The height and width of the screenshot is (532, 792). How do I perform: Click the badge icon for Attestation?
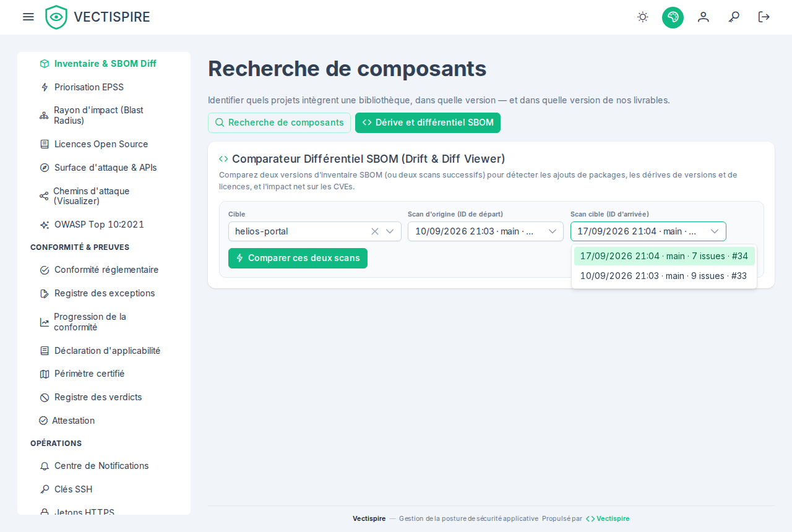coord(43,421)
